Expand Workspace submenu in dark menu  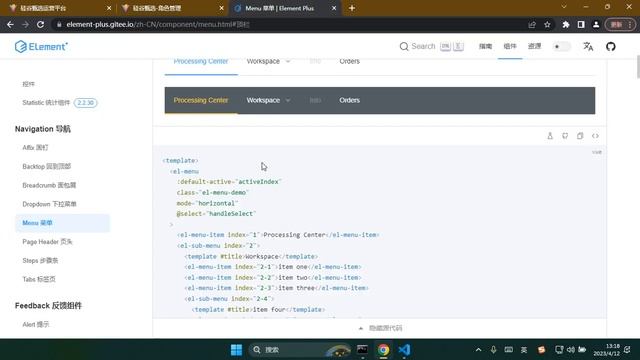click(x=268, y=100)
